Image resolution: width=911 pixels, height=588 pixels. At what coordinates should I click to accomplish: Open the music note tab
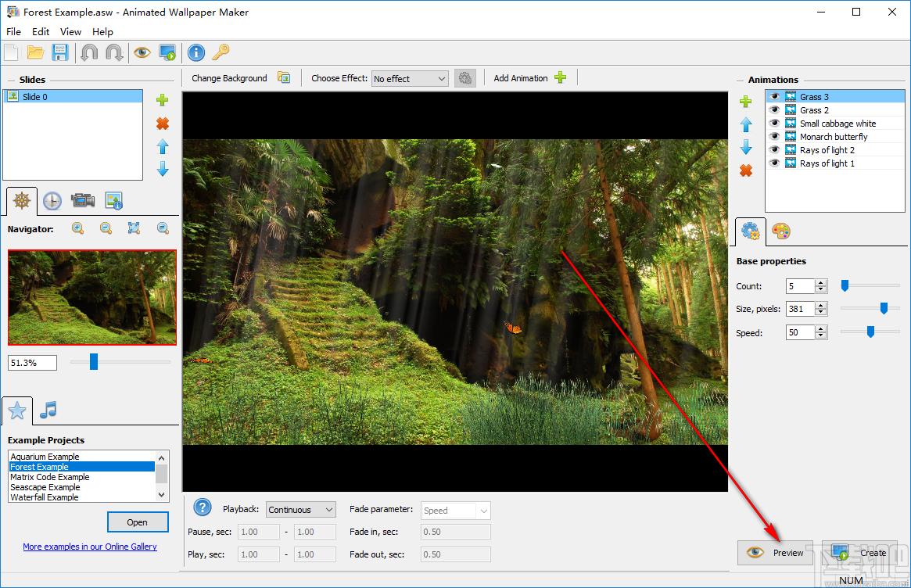pyautogui.click(x=48, y=410)
